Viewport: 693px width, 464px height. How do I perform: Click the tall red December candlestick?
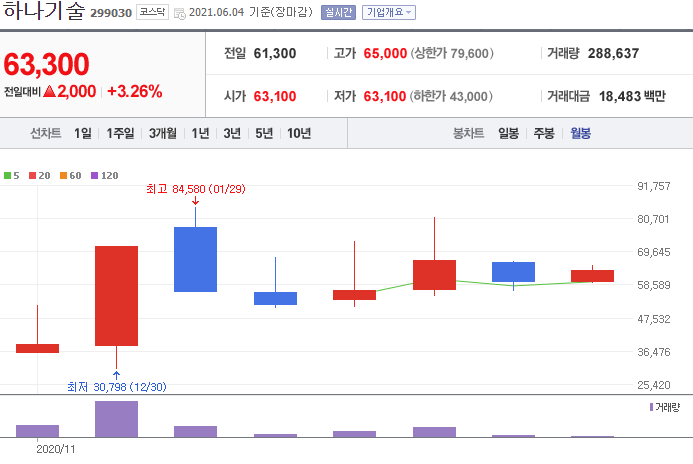point(116,296)
